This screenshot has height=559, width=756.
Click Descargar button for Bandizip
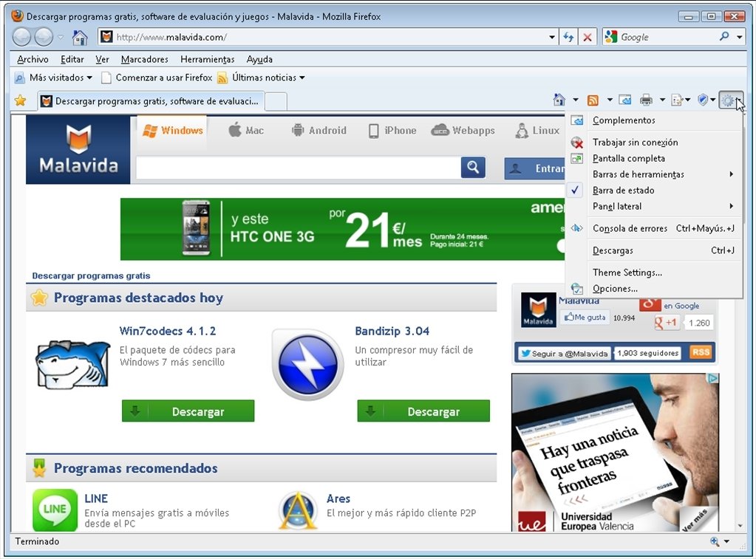[x=423, y=411]
